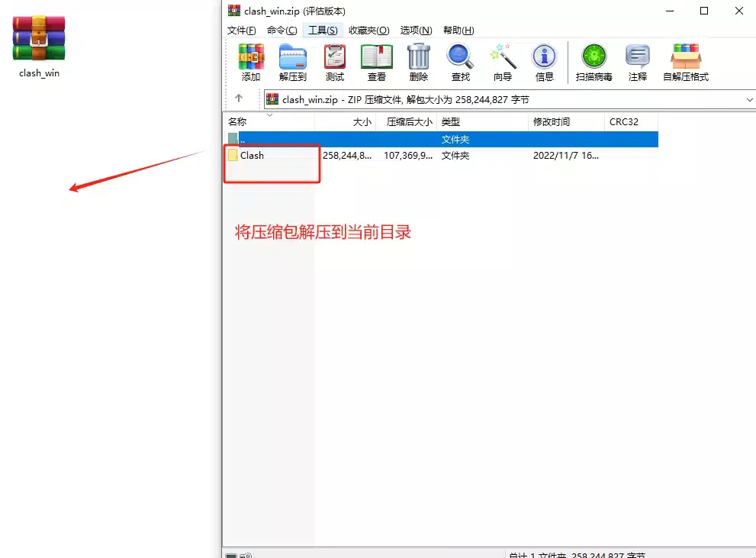Viewport: 756px width, 558px height.
Task: Click the Add (添加) toolbar icon
Action: click(250, 63)
